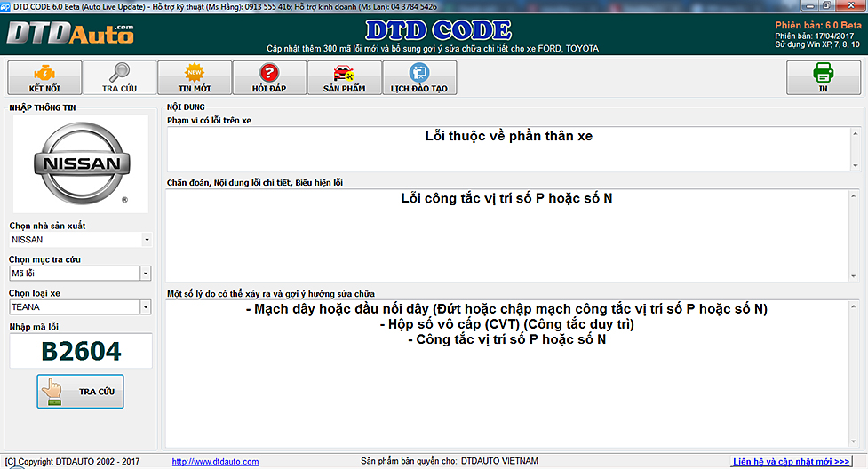Click the IN printer button

tap(824, 77)
